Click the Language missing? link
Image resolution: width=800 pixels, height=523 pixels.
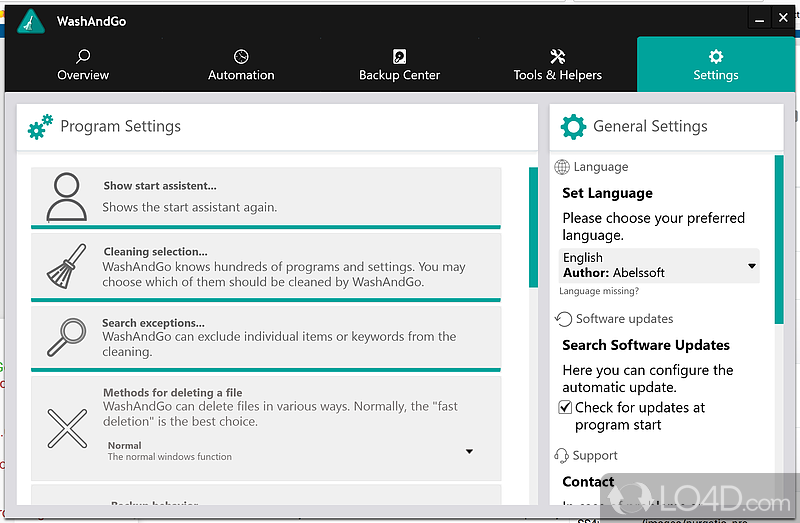pyautogui.click(x=599, y=291)
